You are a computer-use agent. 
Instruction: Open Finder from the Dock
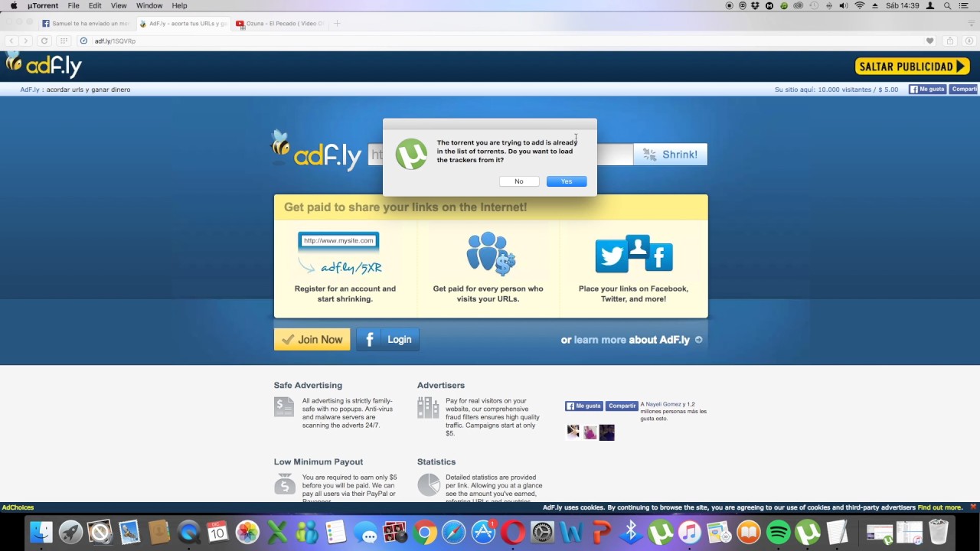tap(41, 532)
